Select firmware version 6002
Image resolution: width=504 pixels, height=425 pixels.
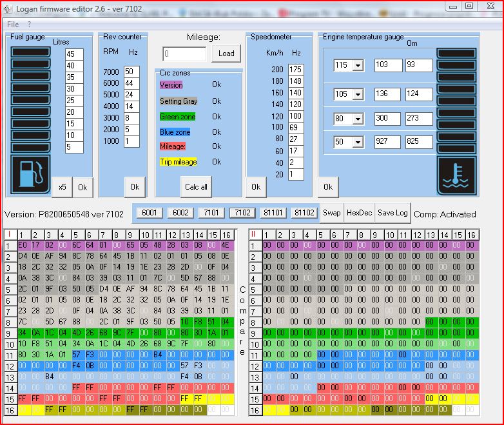[x=180, y=213]
